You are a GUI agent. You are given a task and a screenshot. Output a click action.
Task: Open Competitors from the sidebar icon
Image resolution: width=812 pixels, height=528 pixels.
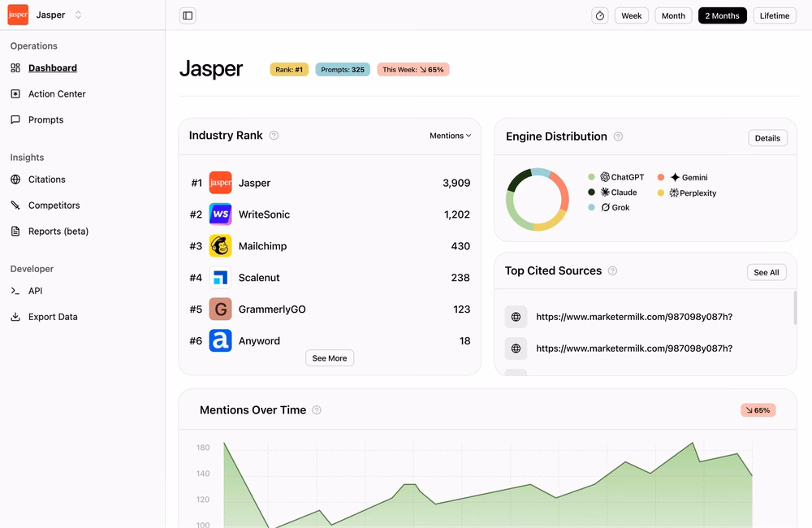tap(15, 206)
